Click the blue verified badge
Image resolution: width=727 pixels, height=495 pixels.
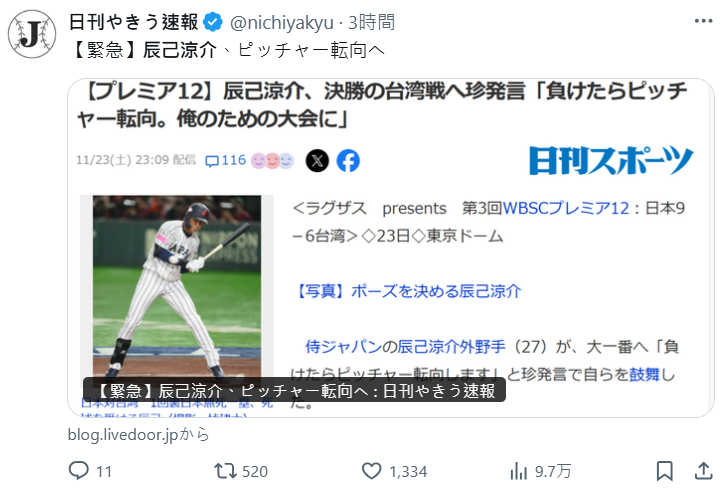click(x=213, y=22)
